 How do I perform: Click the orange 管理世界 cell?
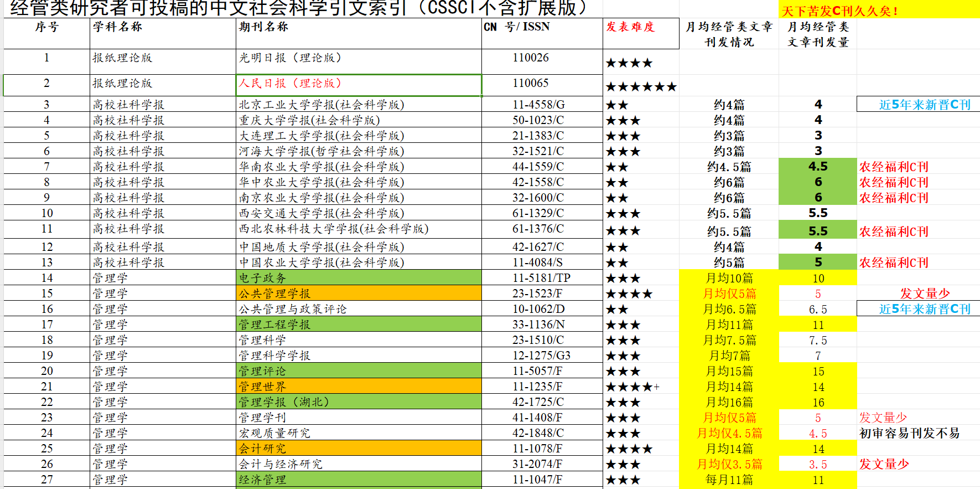[x=359, y=386]
